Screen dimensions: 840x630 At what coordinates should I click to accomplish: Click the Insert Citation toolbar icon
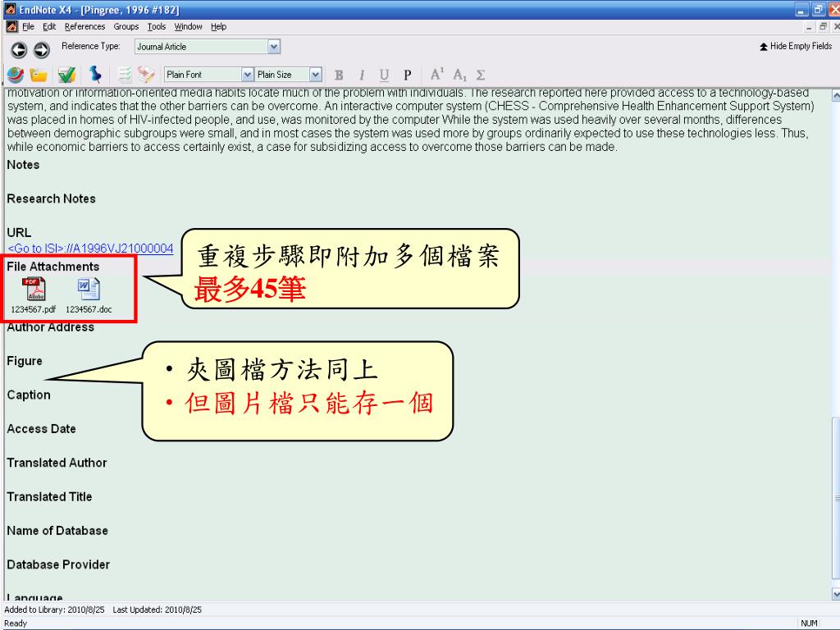tap(125, 75)
